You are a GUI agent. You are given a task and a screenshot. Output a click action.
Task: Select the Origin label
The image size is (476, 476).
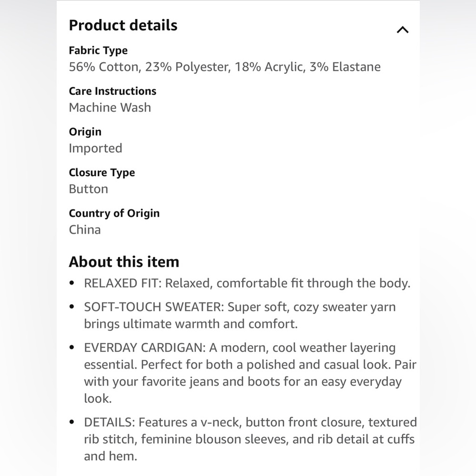[85, 132]
